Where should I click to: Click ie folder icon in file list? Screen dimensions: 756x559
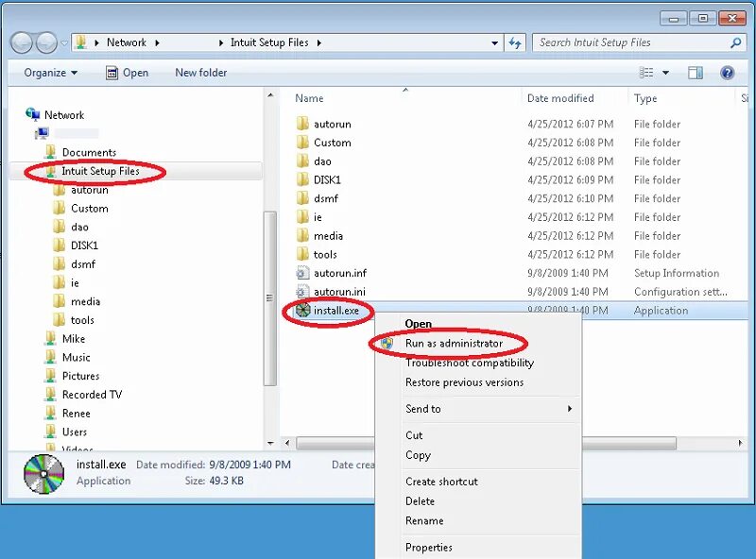click(x=302, y=217)
